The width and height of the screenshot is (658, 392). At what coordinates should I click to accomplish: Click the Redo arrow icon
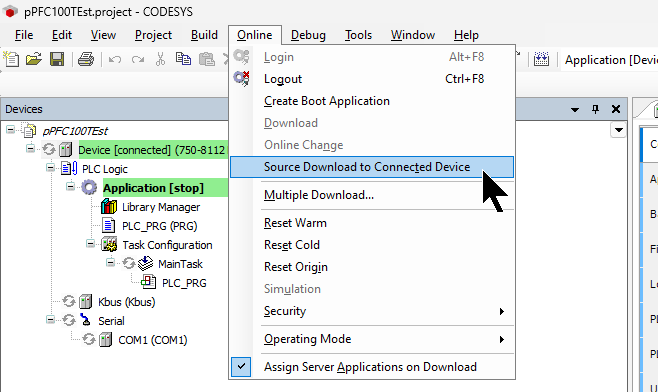coord(138,60)
